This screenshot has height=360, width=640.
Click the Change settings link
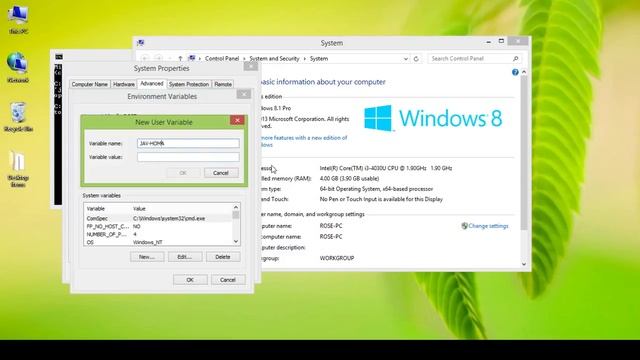coord(488,226)
